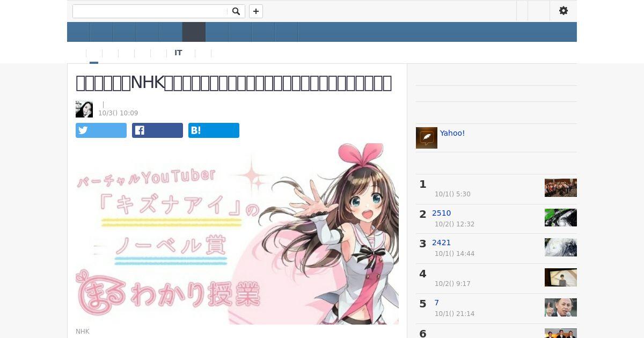Image resolution: width=644 pixels, height=338 pixels.
Task: Click the Yahoo! link in sidebar
Action: [x=452, y=133]
